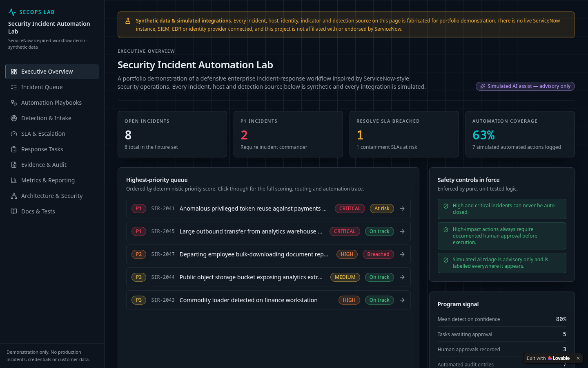Click the shield icon beside the auto-closed control
The image size is (588, 368).
coord(446,206)
